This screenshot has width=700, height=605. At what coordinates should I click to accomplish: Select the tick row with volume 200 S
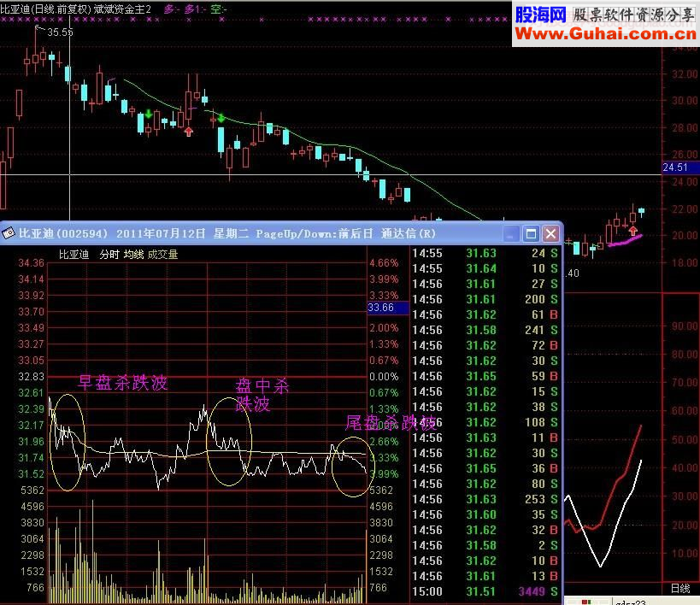coord(485,299)
